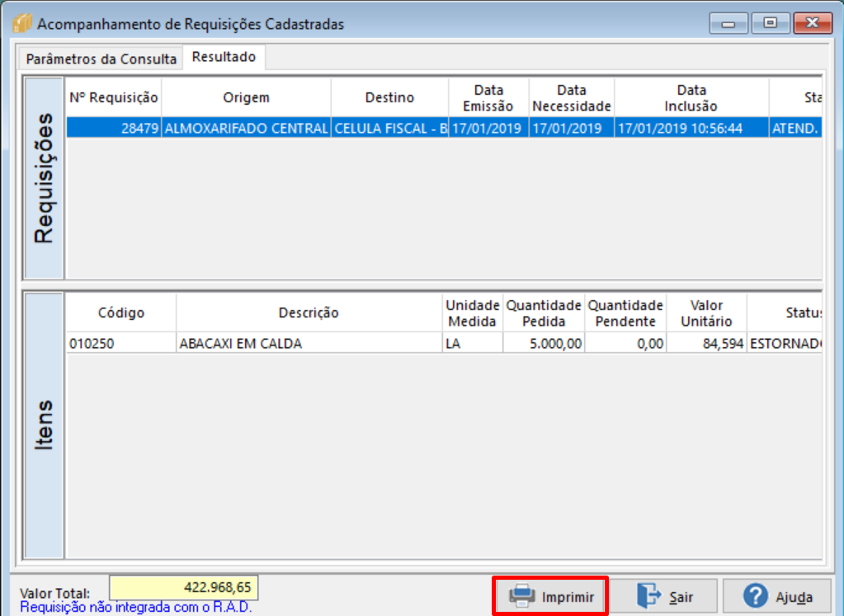Click the Data Necessidade column header
844x616 pixels.
click(x=572, y=98)
